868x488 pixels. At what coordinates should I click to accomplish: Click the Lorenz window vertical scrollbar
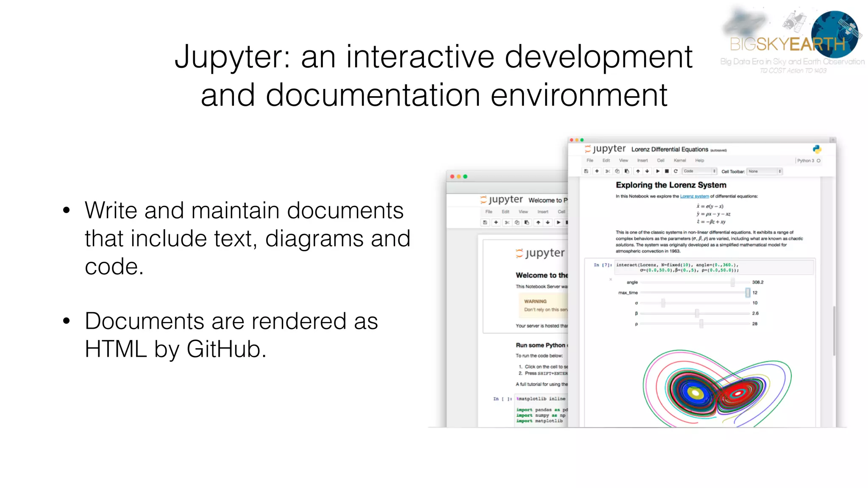click(834, 330)
